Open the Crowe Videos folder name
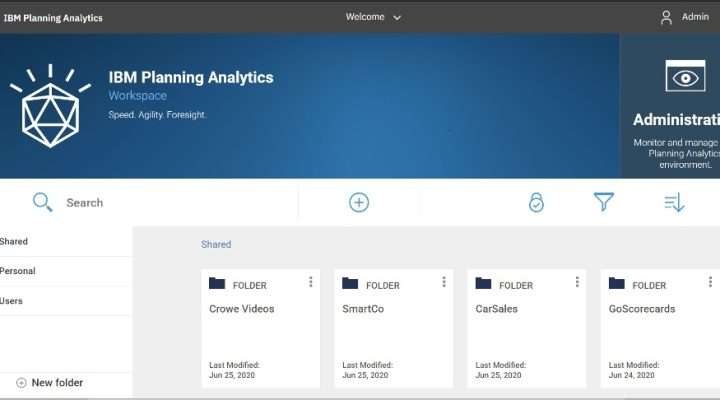Viewport: 720px width, 400px height. coord(242,309)
